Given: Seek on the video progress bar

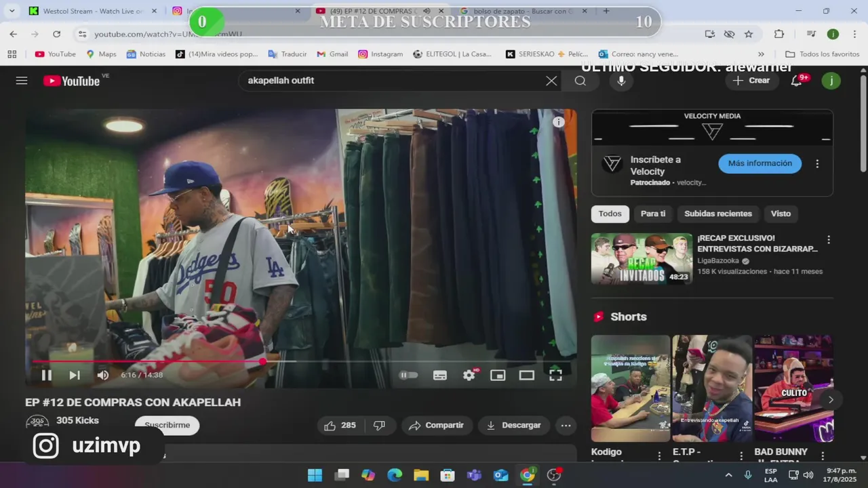Looking at the screenshot, I should 301,361.
